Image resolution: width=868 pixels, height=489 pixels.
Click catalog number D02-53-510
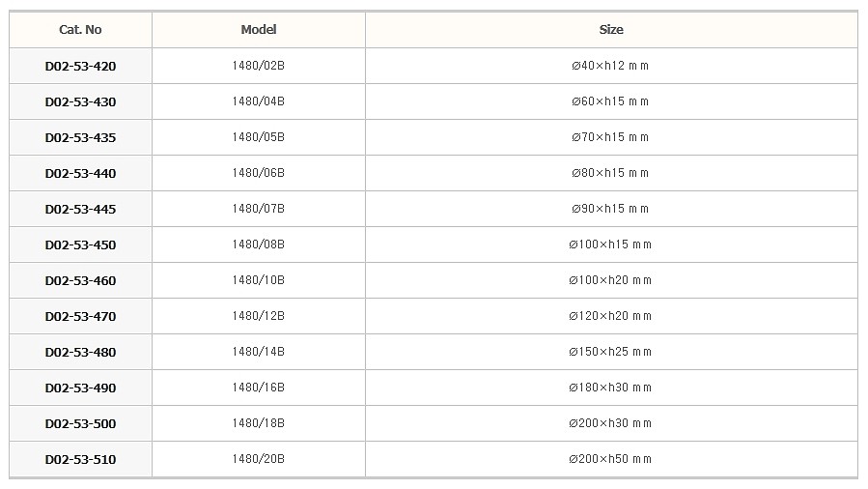tap(80, 459)
